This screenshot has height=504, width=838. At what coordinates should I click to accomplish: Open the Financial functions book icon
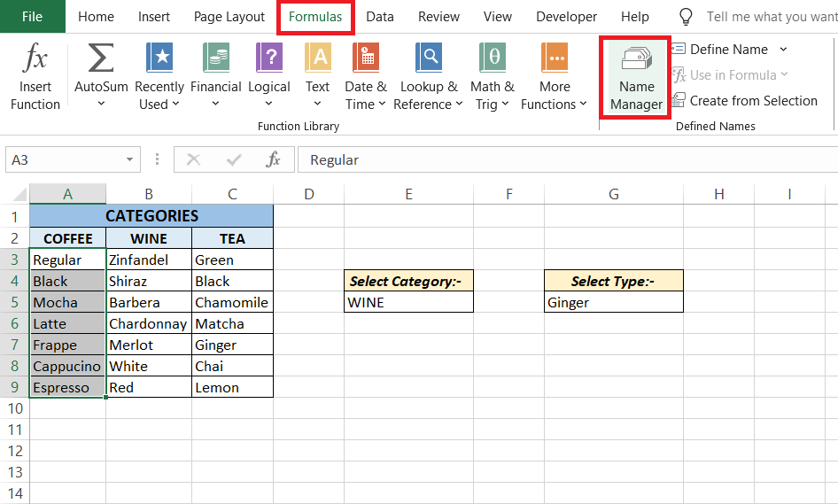click(216, 58)
